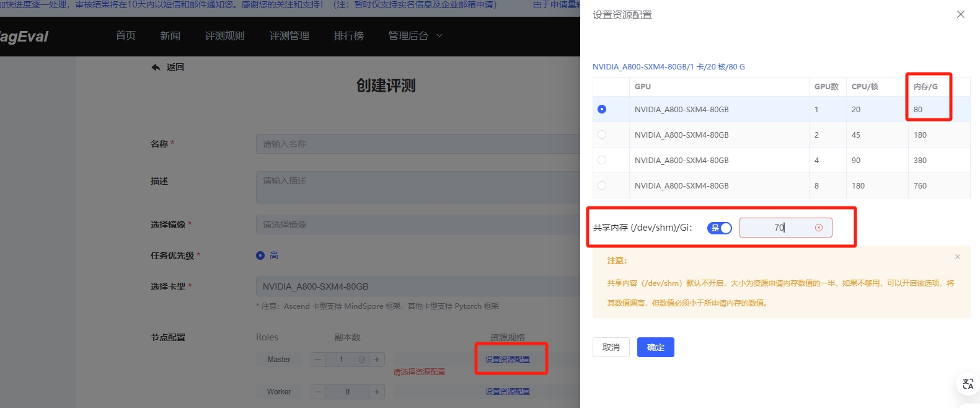980x408 pixels.
Task: Select the 8-GPU NVIDIA A800 radio button
Action: [602, 185]
